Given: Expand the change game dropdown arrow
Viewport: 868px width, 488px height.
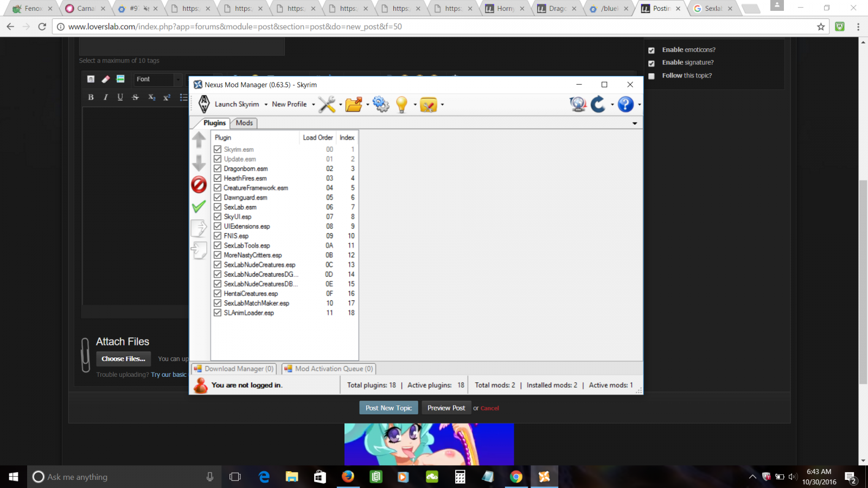Looking at the screenshot, I should (612, 105).
